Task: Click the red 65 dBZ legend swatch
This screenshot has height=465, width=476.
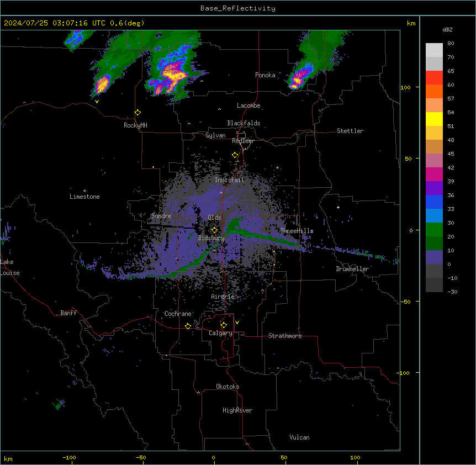Action: [434, 77]
